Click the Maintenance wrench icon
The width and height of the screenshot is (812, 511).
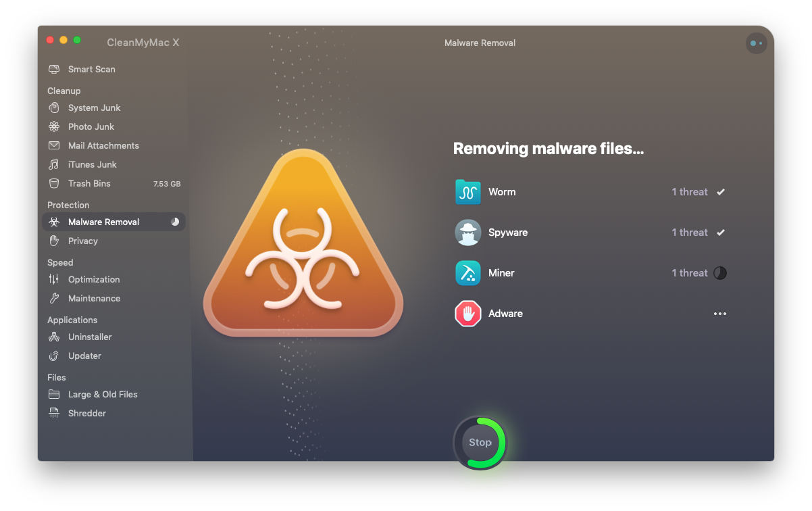tap(54, 299)
